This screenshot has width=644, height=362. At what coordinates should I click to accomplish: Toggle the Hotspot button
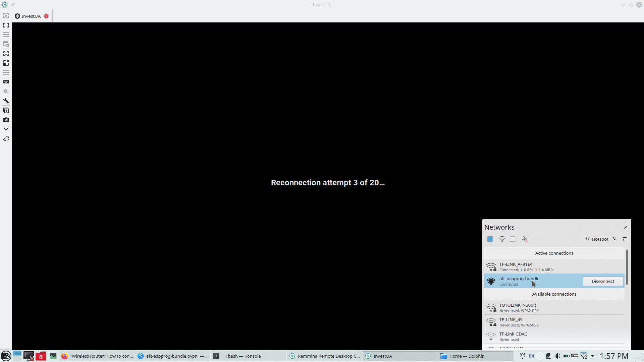point(596,239)
